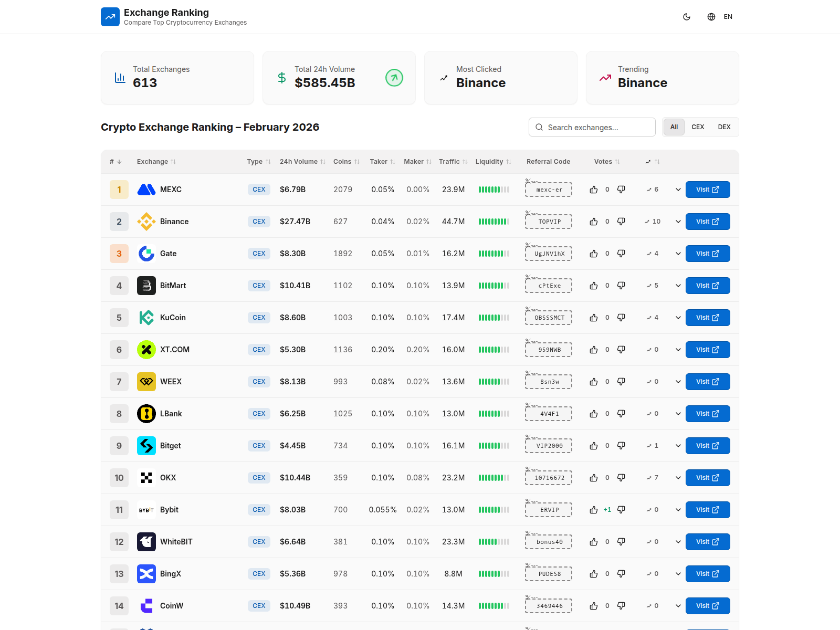
Task: Upvote CoinW with the thumbs-up icon
Action: (x=594, y=606)
